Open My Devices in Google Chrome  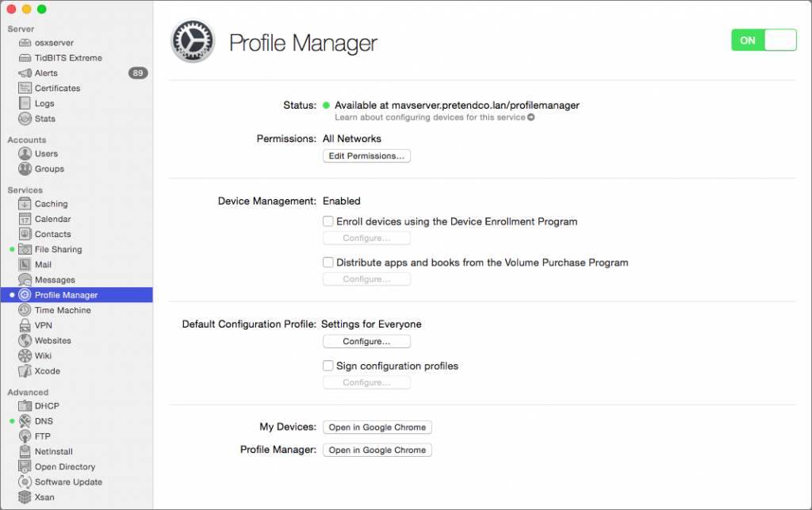tap(377, 428)
